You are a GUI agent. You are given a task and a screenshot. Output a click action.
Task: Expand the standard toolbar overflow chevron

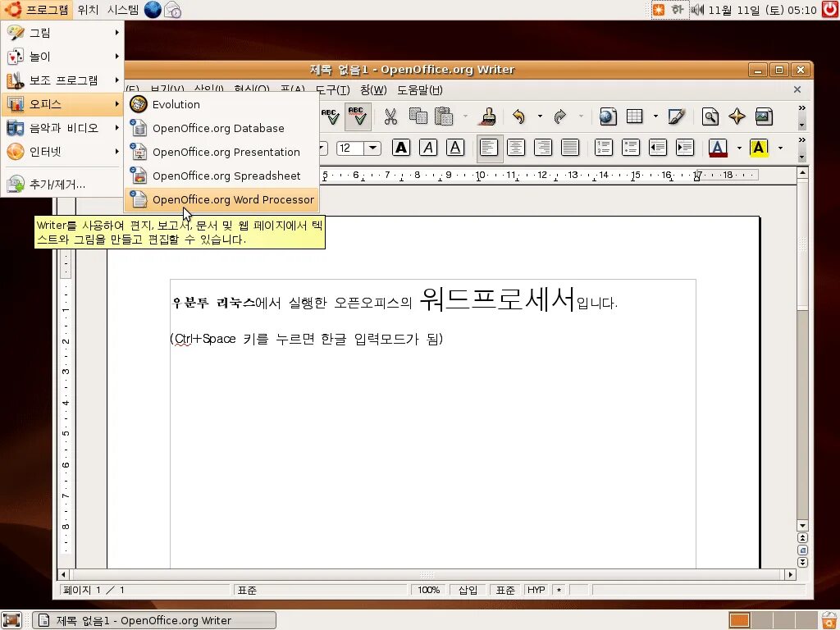(x=801, y=108)
